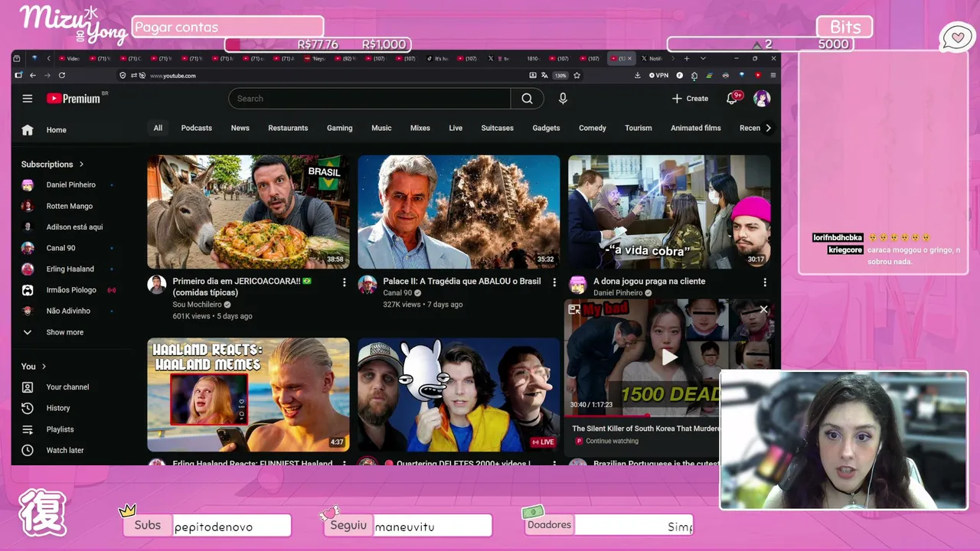The height and width of the screenshot is (551, 980).
Task: Open Erling Haaland subscription
Action: click(x=69, y=269)
